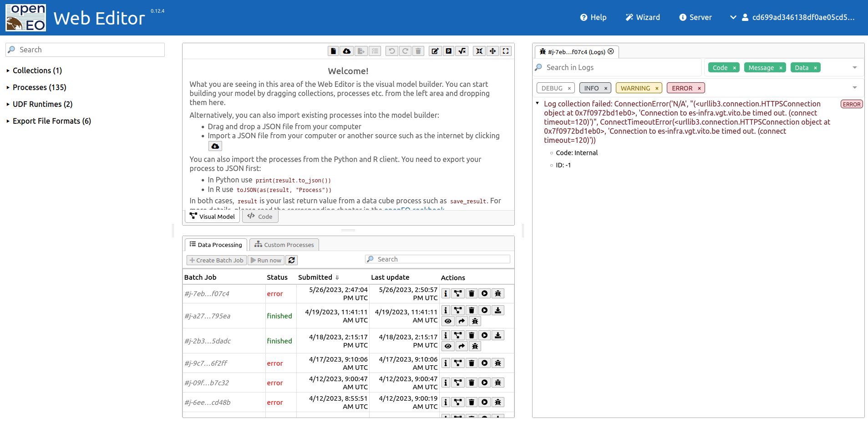Download results of job #j-a27…795ea
This screenshot has height=423, width=868.
pyautogui.click(x=498, y=310)
